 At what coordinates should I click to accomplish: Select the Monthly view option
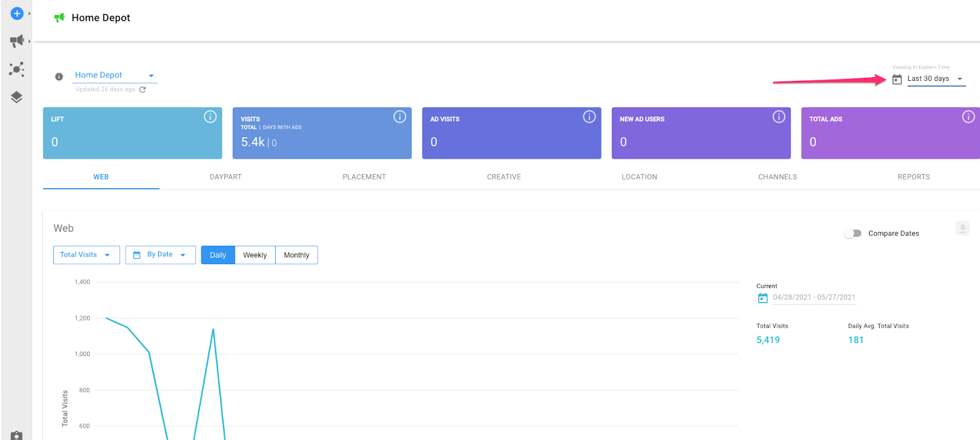296,255
